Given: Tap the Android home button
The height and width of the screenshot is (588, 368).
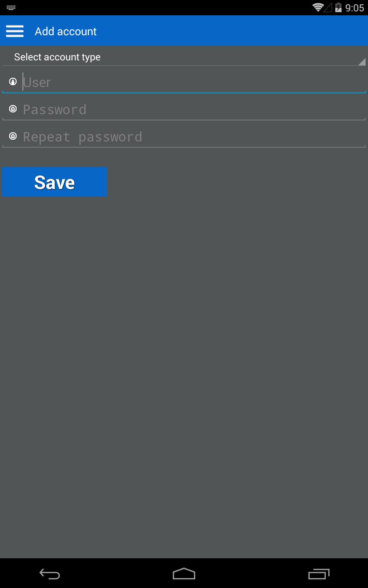Looking at the screenshot, I should pos(184,574).
